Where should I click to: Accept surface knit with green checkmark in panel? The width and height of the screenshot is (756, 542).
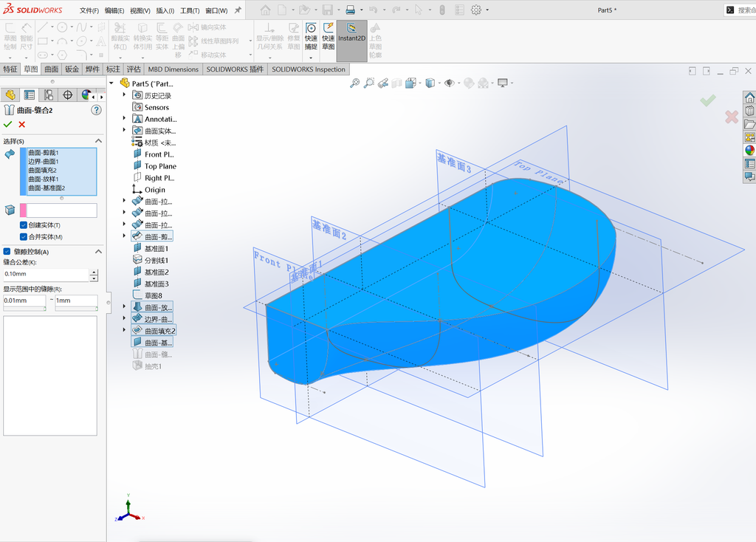coord(7,124)
